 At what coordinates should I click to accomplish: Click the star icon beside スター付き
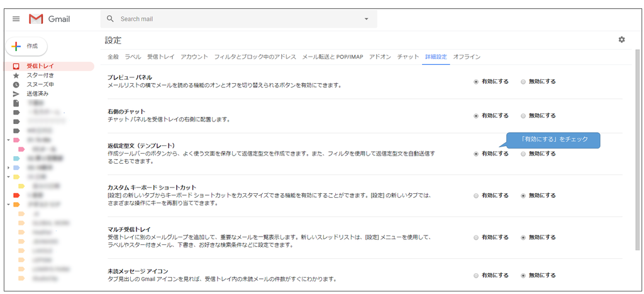[16, 76]
